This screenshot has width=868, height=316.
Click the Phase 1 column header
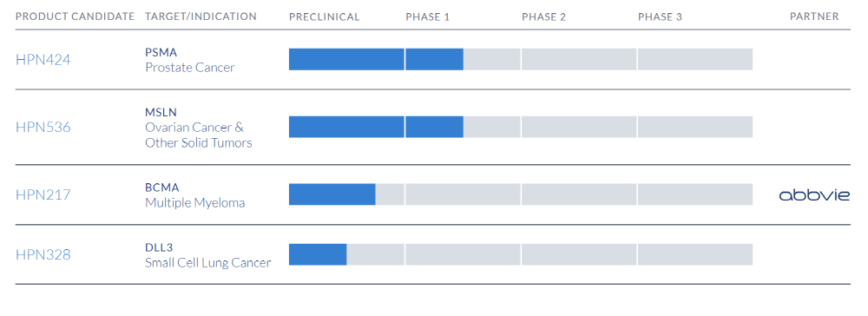427,16
